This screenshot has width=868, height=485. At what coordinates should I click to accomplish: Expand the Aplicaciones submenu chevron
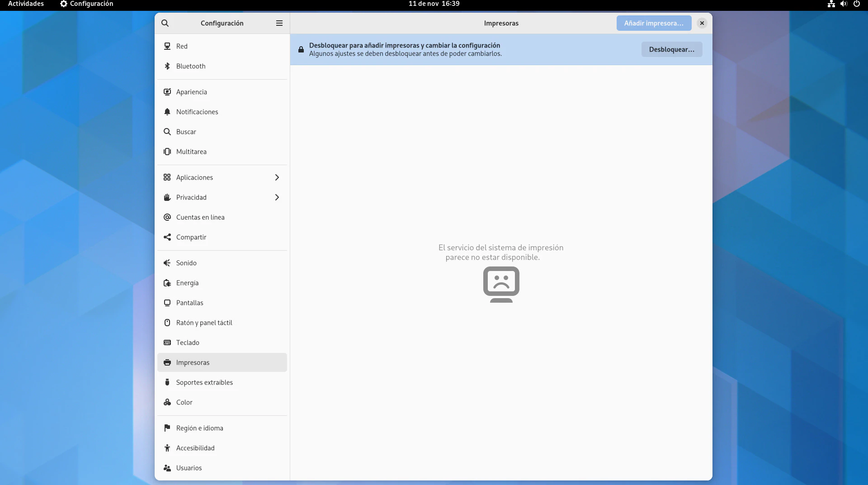277,177
